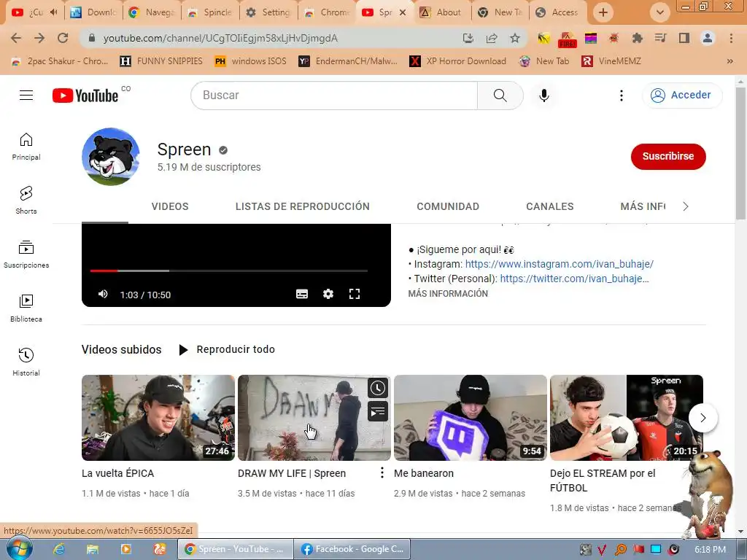Click Reproducir todo
The image size is (747, 560).
(227, 349)
